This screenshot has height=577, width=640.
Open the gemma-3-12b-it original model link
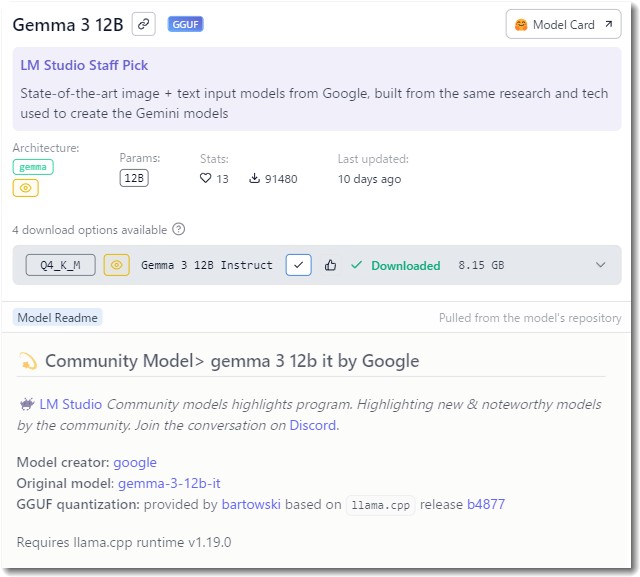click(x=169, y=483)
